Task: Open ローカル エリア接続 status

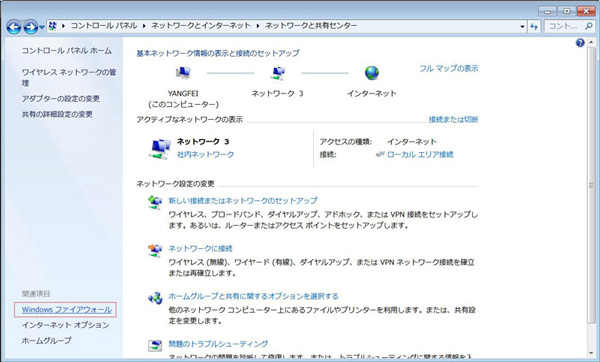Action: [x=420, y=155]
